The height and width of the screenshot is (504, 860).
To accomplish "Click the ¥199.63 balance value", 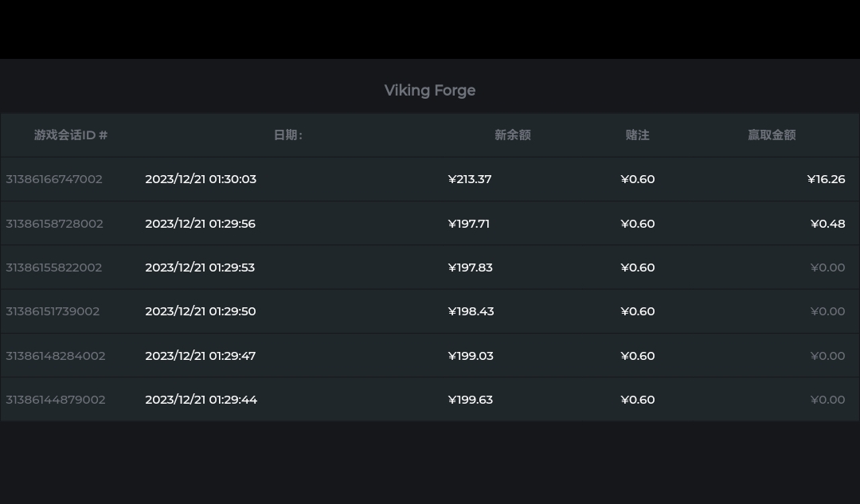I will coord(471,400).
